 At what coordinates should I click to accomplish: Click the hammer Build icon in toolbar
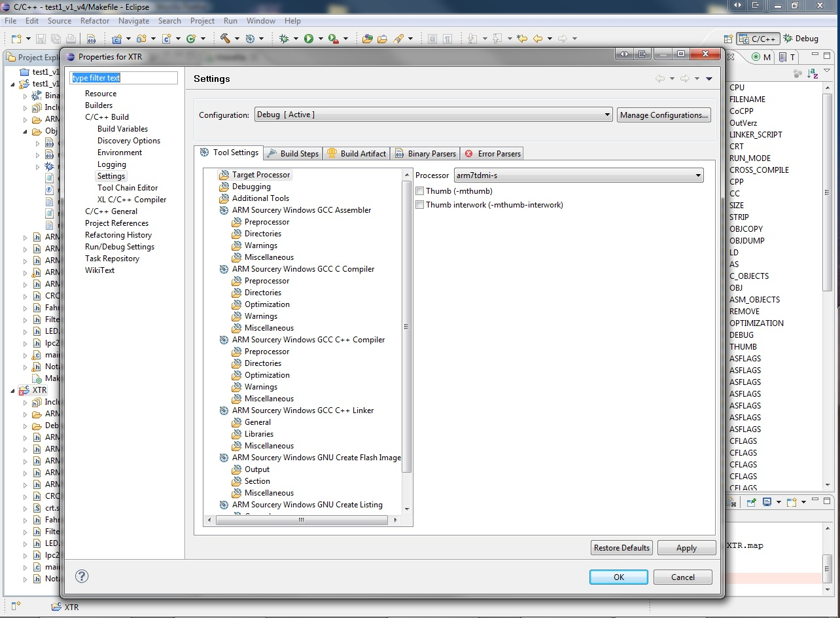(226, 39)
